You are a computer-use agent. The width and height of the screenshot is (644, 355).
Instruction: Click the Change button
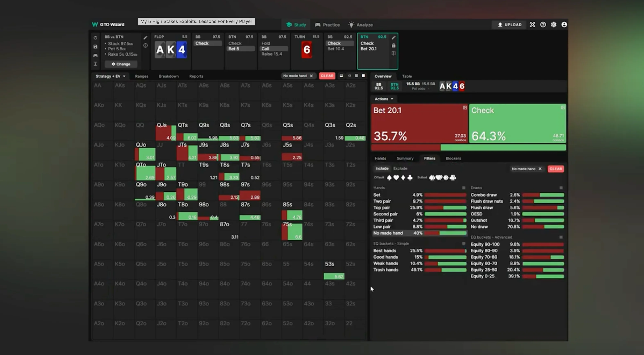tap(121, 64)
